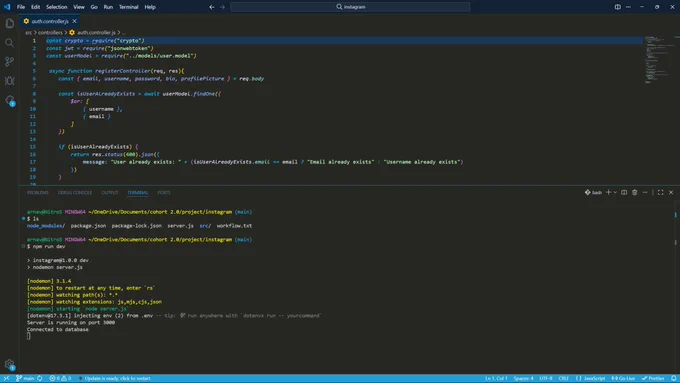Screen dimensions: 680x383
Task: Click 'workflow.txt' in terminal ls output
Action: pos(234,226)
